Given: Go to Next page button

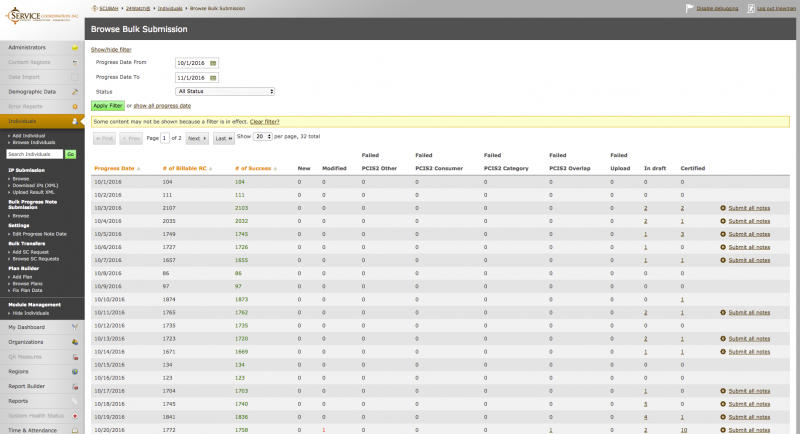Looking at the screenshot, I should 197,138.
